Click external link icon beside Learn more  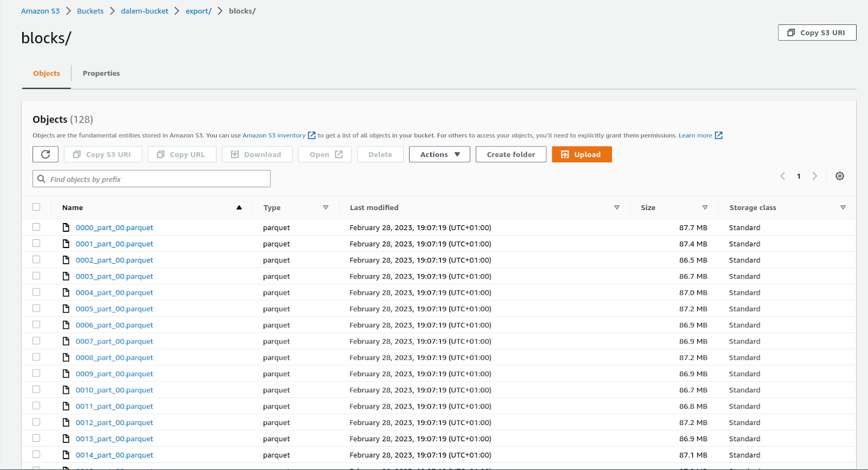click(x=719, y=136)
